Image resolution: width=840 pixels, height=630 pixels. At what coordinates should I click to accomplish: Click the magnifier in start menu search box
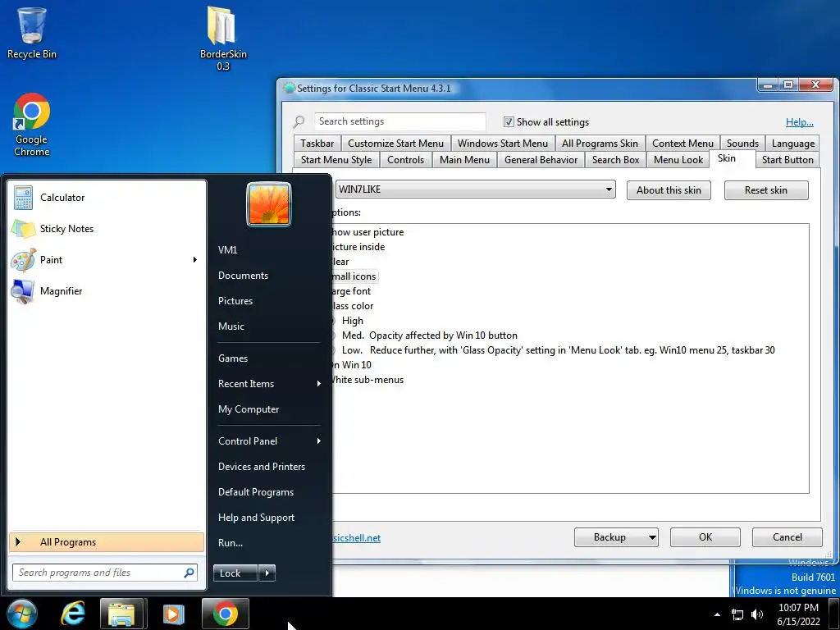pos(189,573)
